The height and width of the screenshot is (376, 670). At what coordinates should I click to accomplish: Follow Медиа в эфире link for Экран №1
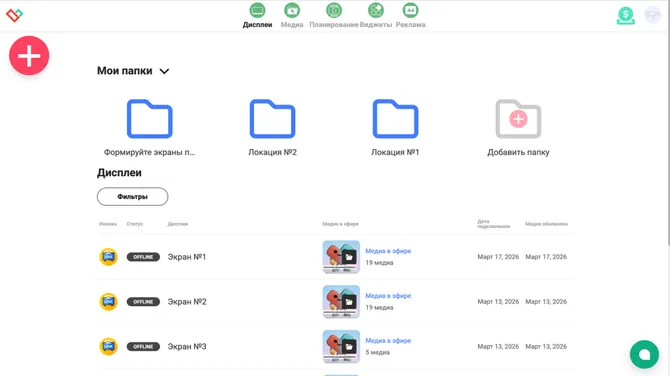(x=388, y=251)
